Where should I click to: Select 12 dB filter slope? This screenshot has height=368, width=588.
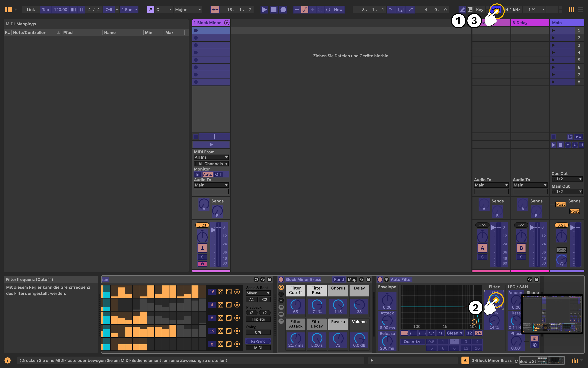[x=469, y=333]
